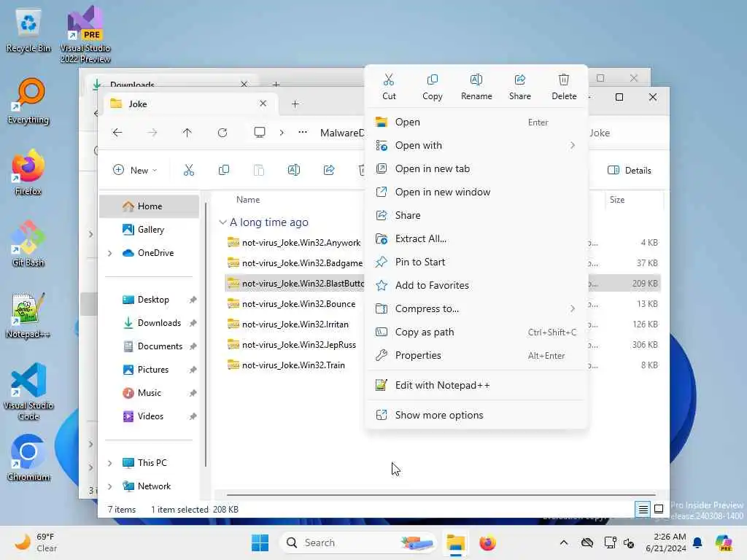The height and width of the screenshot is (560, 747).
Task: Select Show more options
Action: 476,415
